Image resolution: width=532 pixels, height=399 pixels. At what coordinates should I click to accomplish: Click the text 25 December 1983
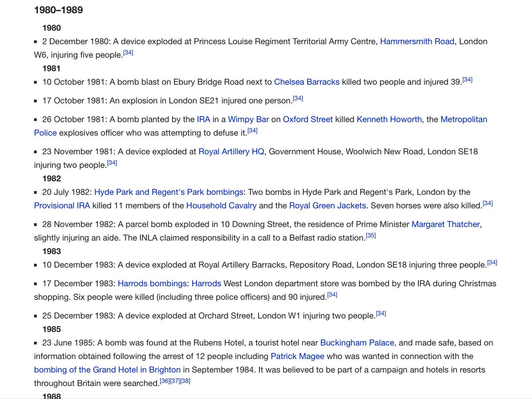click(78, 316)
